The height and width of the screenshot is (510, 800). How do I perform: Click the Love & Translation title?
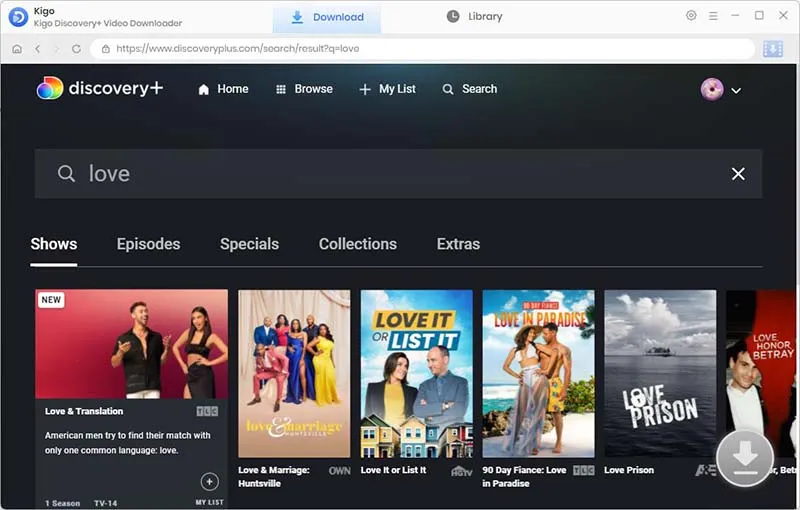pos(84,411)
